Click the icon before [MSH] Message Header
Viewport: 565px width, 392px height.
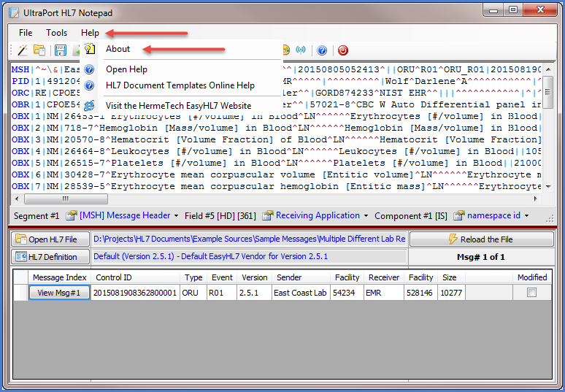[x=72, y=215]
